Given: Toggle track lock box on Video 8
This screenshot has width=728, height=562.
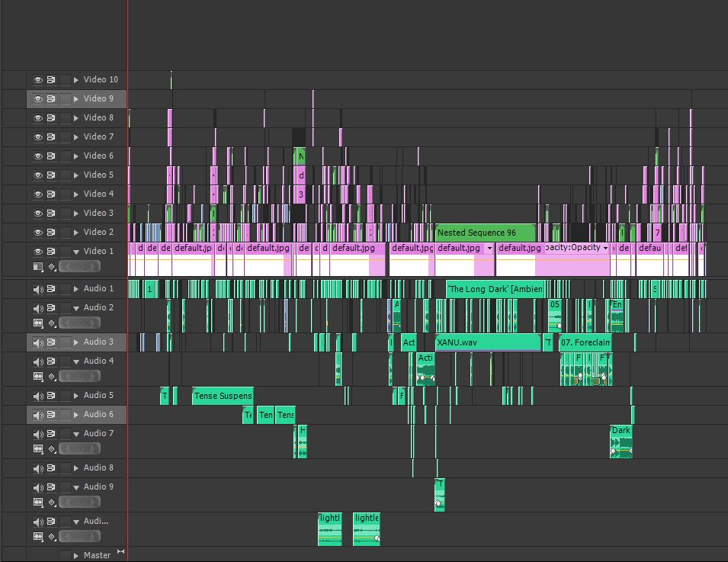Looking at the screenshot, I should pos(65,118).
